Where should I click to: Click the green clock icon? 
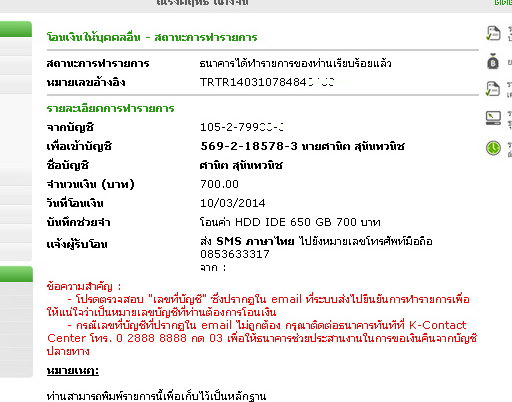(x=493, y=148)
